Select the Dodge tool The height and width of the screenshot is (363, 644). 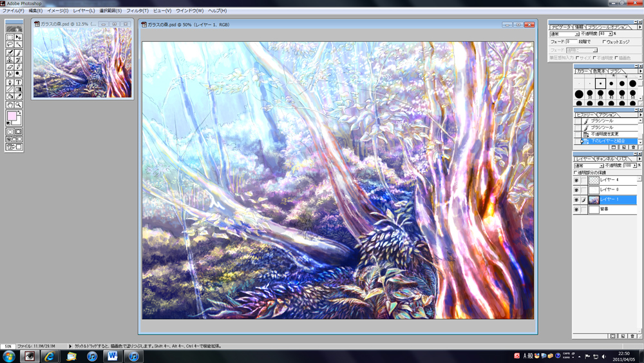pyautogui.click(x=19, y=74)
